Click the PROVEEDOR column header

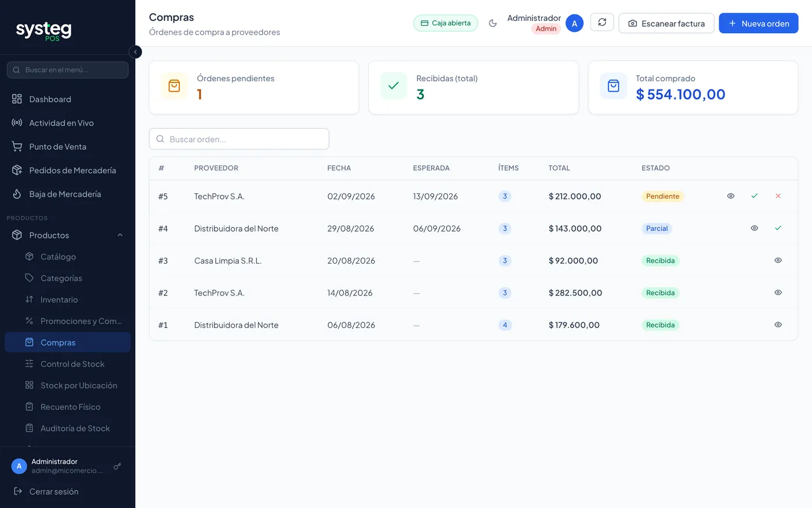[x=216, y=168]
